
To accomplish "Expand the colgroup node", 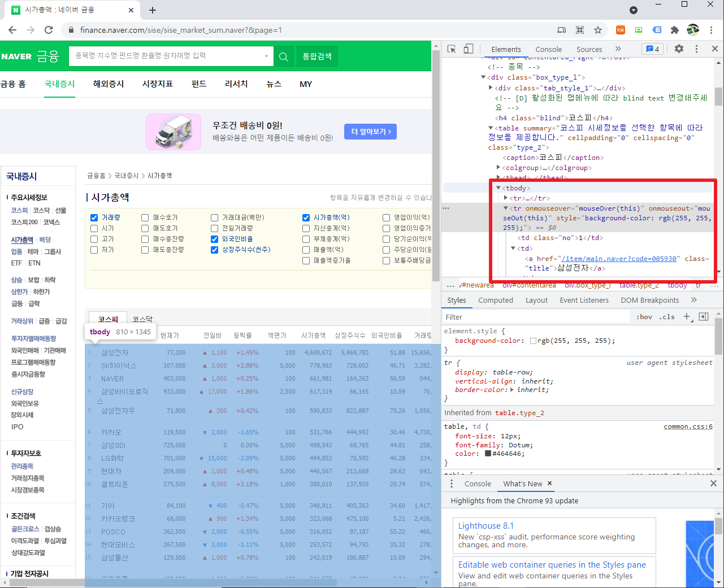I will [498, 167].
